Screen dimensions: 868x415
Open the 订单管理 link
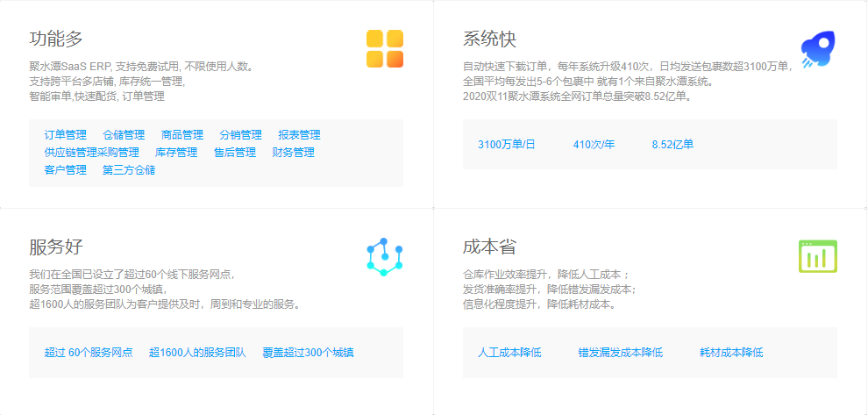tap(66, 135)
